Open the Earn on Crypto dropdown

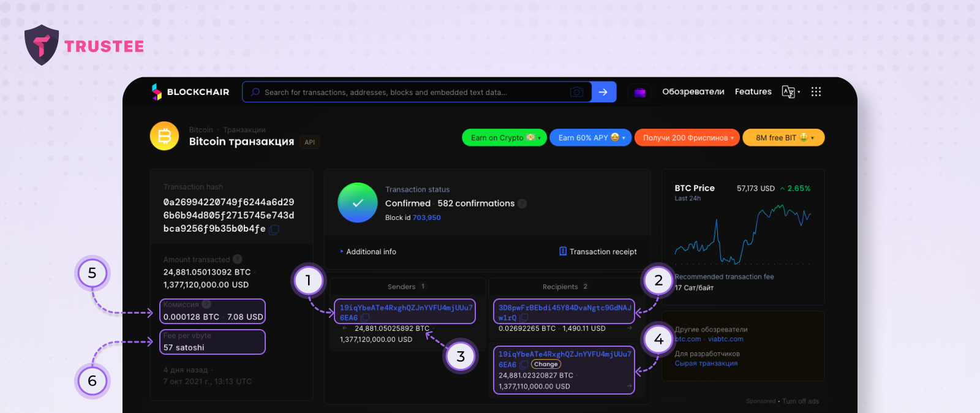point(504,138)
